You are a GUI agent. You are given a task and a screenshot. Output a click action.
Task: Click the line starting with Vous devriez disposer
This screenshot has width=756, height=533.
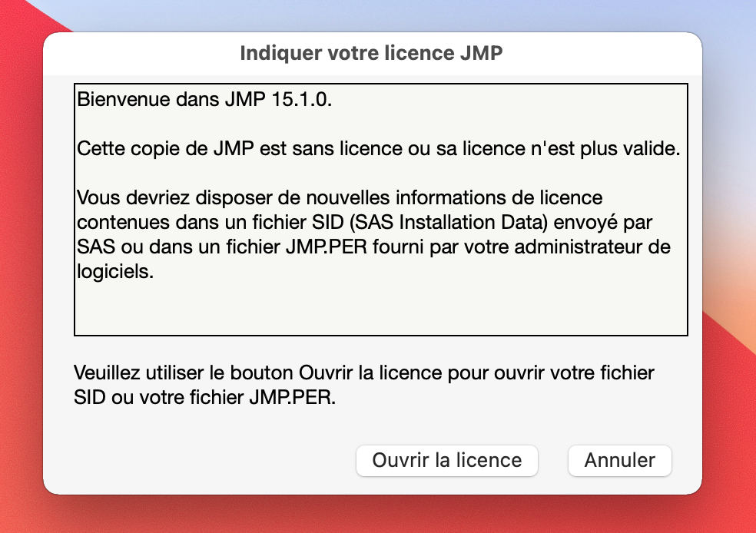click(x=338, y=199)
